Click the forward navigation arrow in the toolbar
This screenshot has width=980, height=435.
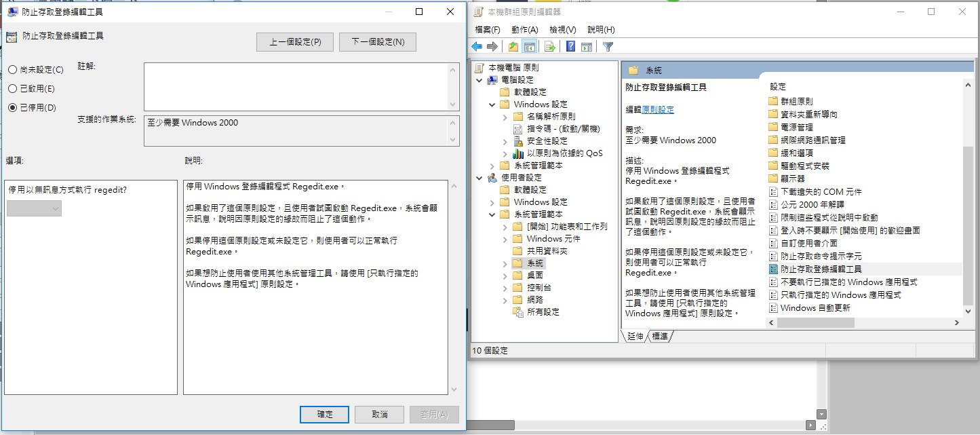(x=492, y=46)
